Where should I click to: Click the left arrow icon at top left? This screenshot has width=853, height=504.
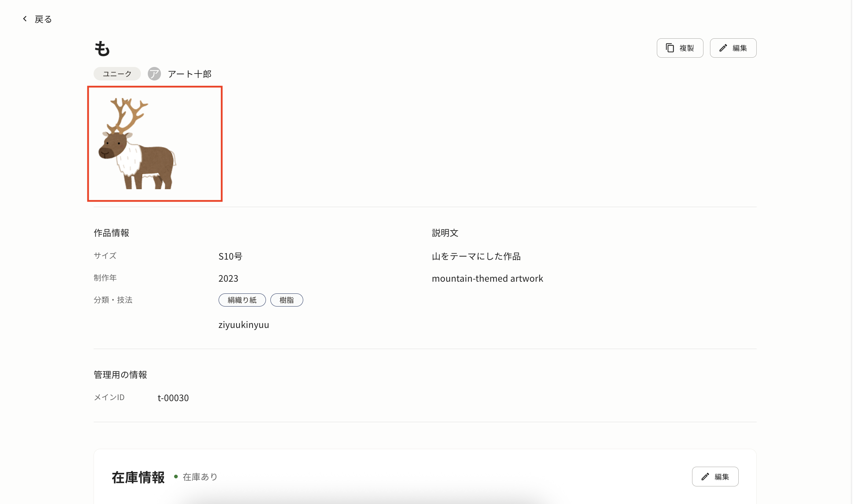tap(24, 19)
